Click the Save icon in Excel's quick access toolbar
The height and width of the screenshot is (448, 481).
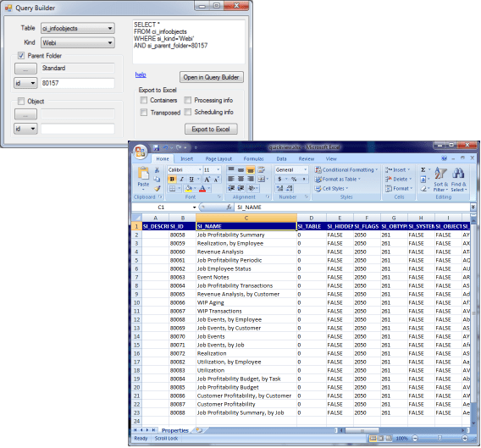tap(157, 147)
